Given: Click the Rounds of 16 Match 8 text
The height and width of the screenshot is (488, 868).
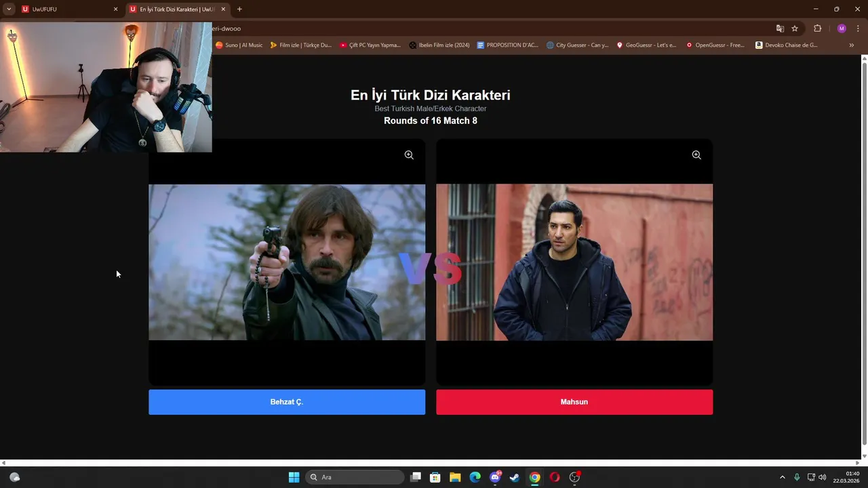Looking at the screenshot, I should coord(431,121).
